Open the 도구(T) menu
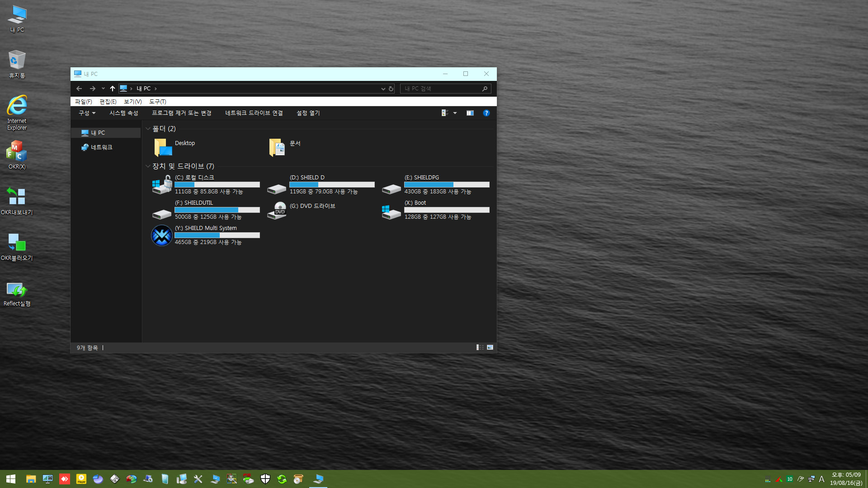Screen dimensions: 868x488 tap(158, 102)
